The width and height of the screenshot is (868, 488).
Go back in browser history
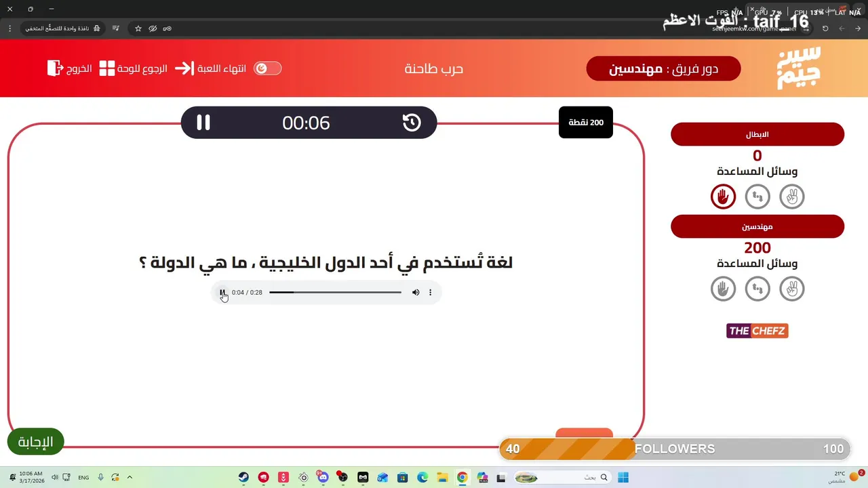click(858, 28)
